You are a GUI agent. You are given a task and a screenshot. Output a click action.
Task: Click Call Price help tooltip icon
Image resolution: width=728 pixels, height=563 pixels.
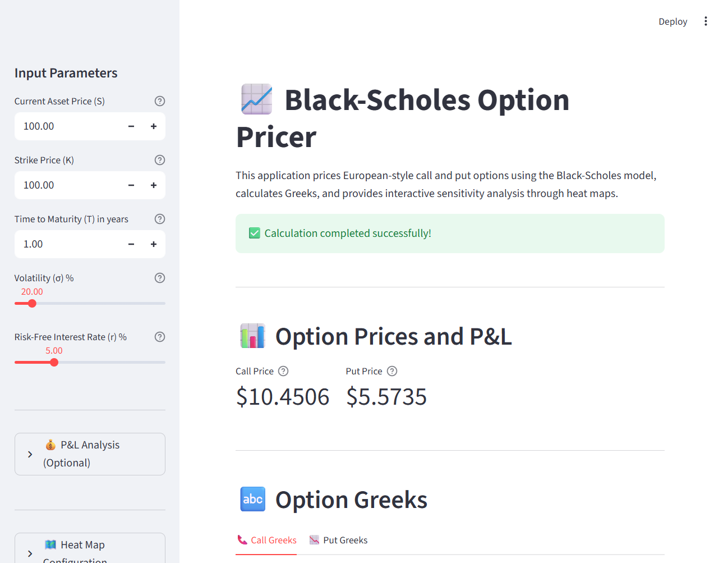(283, 371)
